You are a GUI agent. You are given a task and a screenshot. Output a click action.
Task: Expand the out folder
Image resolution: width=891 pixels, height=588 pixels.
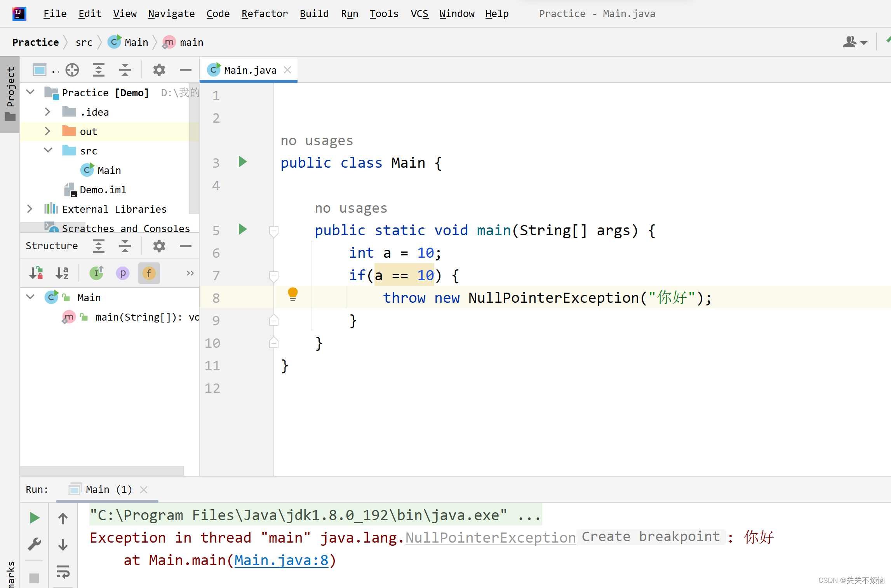pos(47,131)
